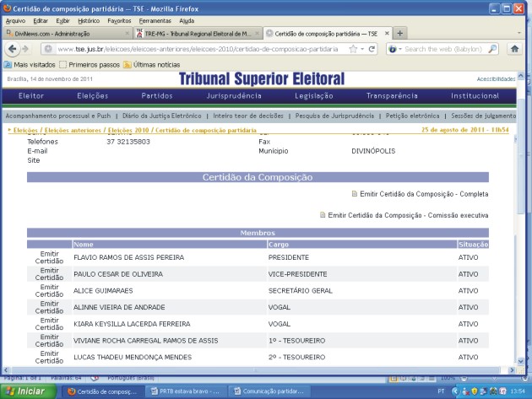532x399 pixels.
Task: Close the Certidão de composição partidária tab
Action: tap(387, 33)
